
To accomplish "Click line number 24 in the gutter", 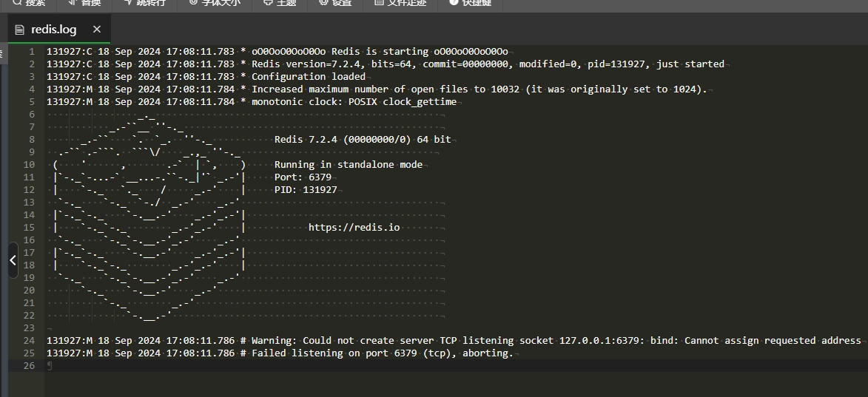I will [30, 341].
